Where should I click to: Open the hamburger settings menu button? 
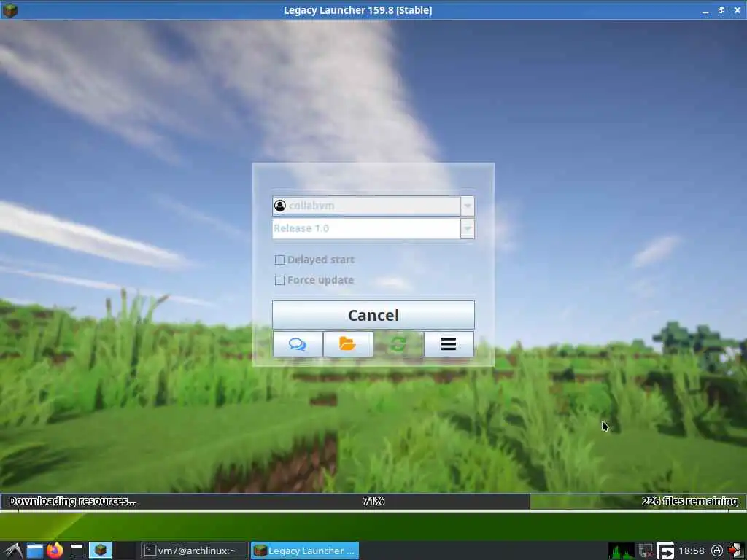pos(449,344)
